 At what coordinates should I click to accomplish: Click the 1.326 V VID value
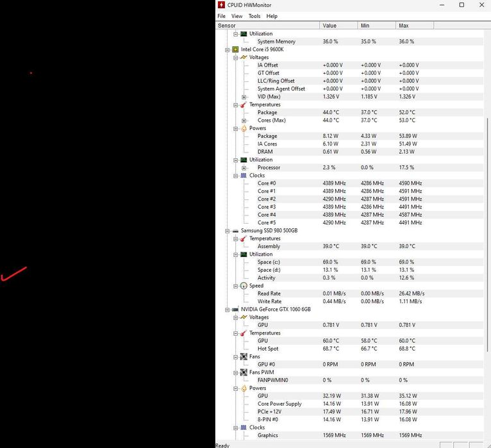pos(331,96)
